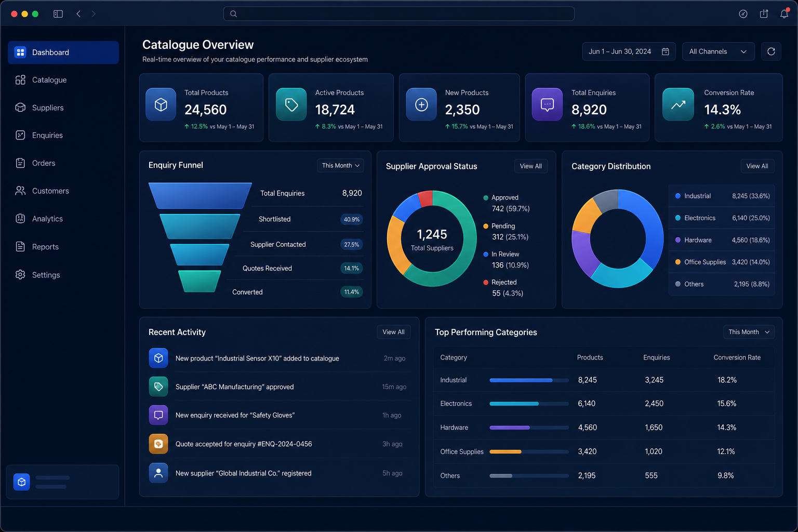Click View All in Category Distribution
Viewport: 798px width, 532px height.
(x=757, y=166)
